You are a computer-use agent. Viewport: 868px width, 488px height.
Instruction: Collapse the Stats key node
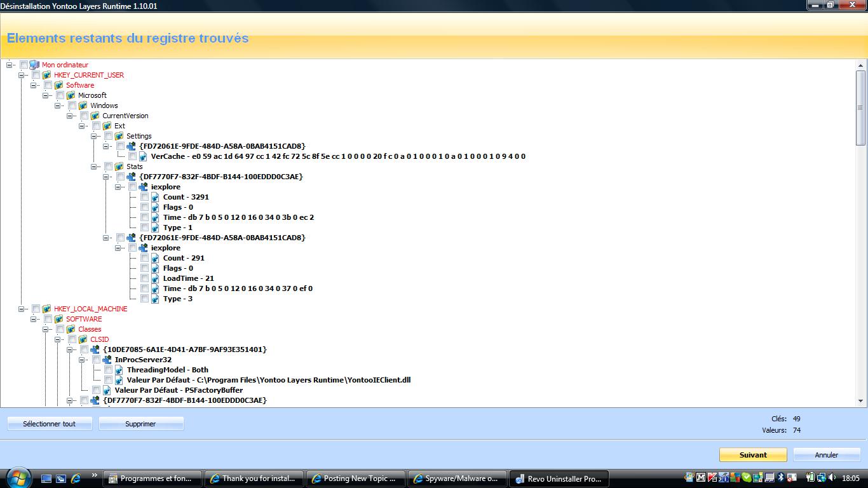[94, 166]
